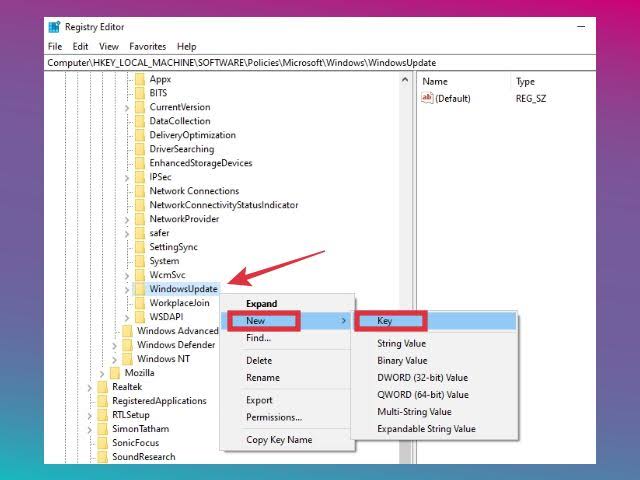
Task: Click the WSDAPI folder icon
Action: pyautogui.click(x=140, y=317)
